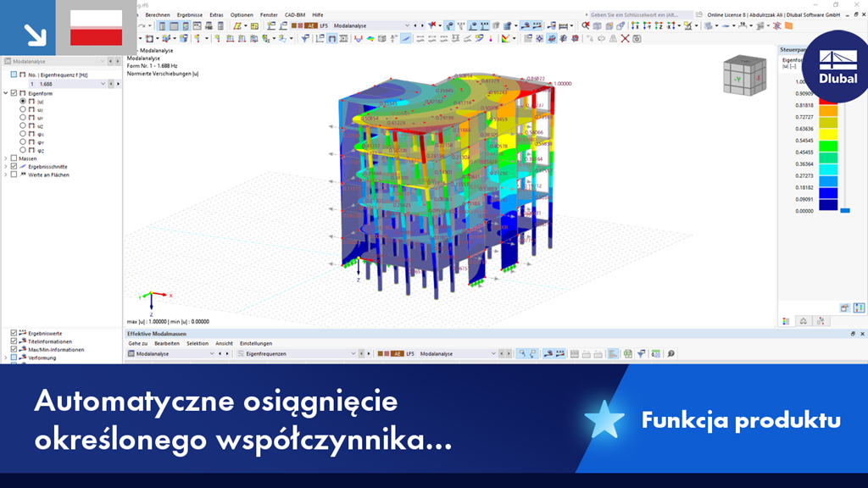
Task: Click the Selektion menu in Effektive Modalmassen panel
Action: click(198, 343)
